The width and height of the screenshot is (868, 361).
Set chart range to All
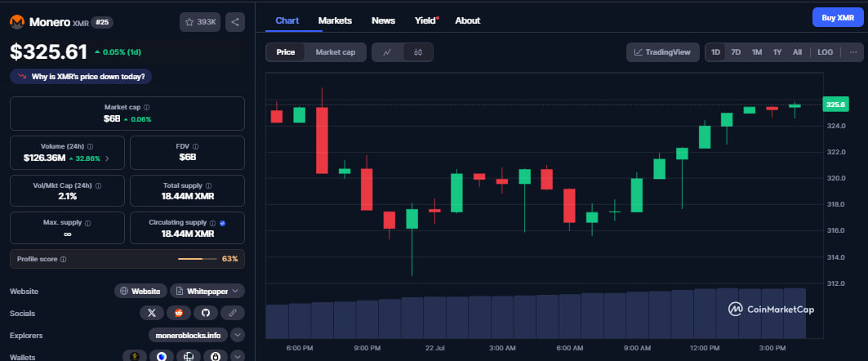tap(797, 52)
